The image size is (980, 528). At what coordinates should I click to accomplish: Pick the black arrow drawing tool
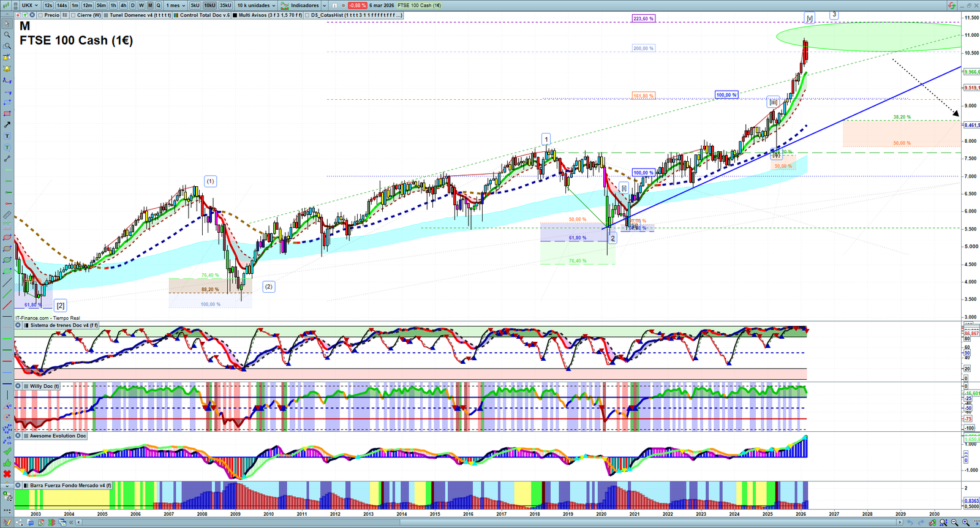7,125
